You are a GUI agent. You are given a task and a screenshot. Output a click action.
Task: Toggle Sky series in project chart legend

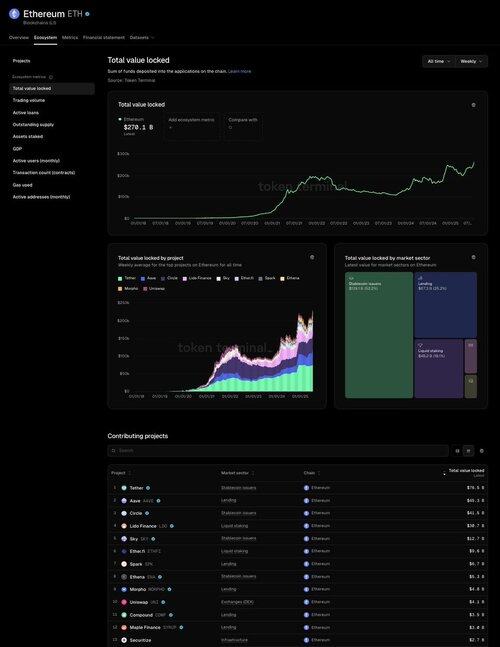coord(223,279)
